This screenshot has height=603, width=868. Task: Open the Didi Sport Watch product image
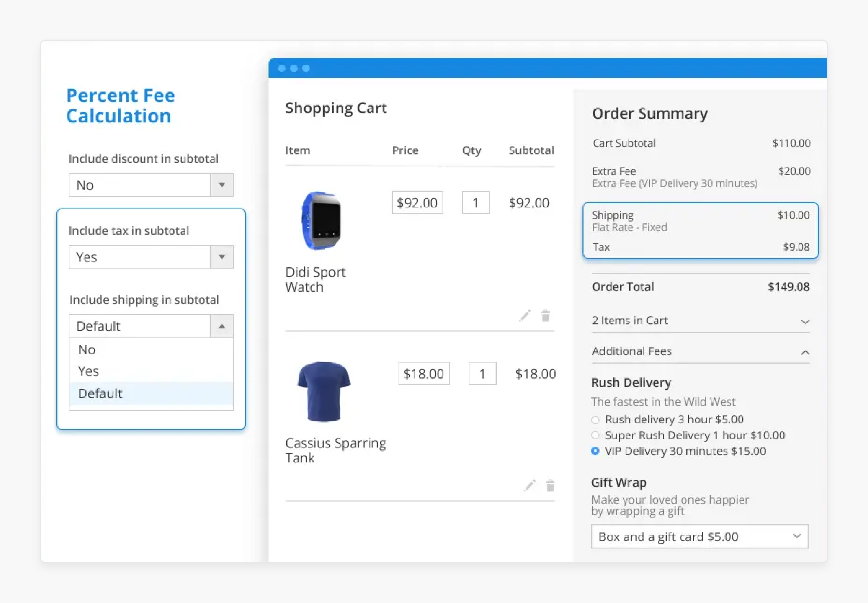click(321, 220)
